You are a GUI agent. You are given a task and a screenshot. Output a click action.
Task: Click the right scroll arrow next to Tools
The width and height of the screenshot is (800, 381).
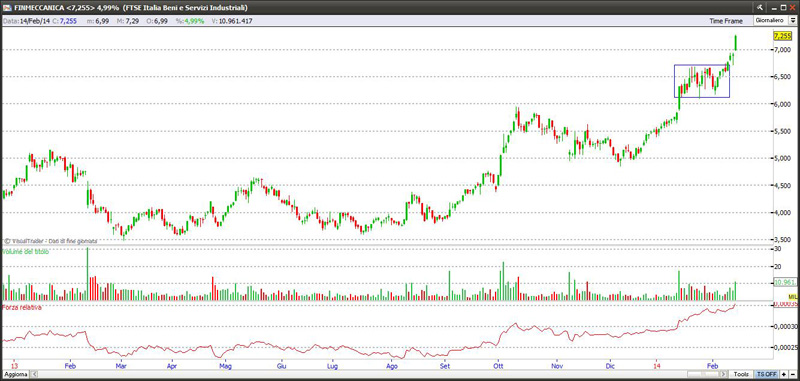coord(723,374)
